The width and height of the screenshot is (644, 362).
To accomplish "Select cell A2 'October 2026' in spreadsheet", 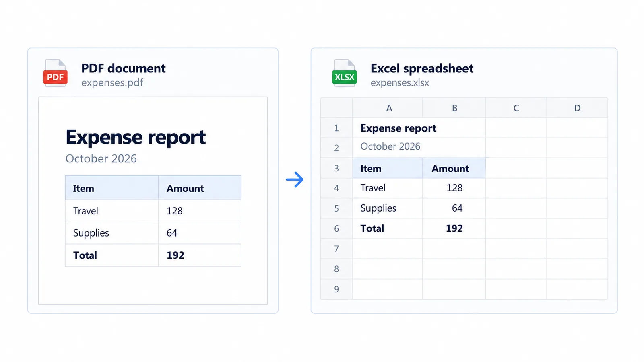I will pyautogui.click(x=419, y=148).
